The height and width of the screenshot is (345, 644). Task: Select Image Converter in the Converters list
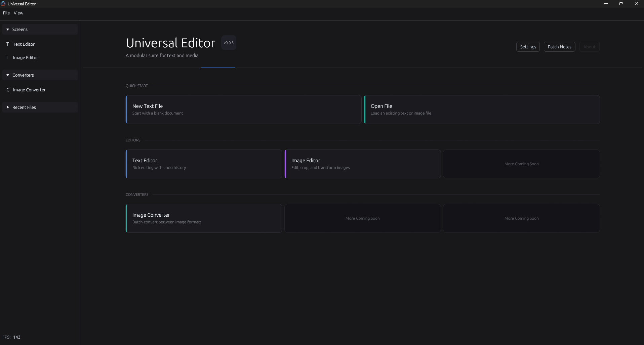29,90
